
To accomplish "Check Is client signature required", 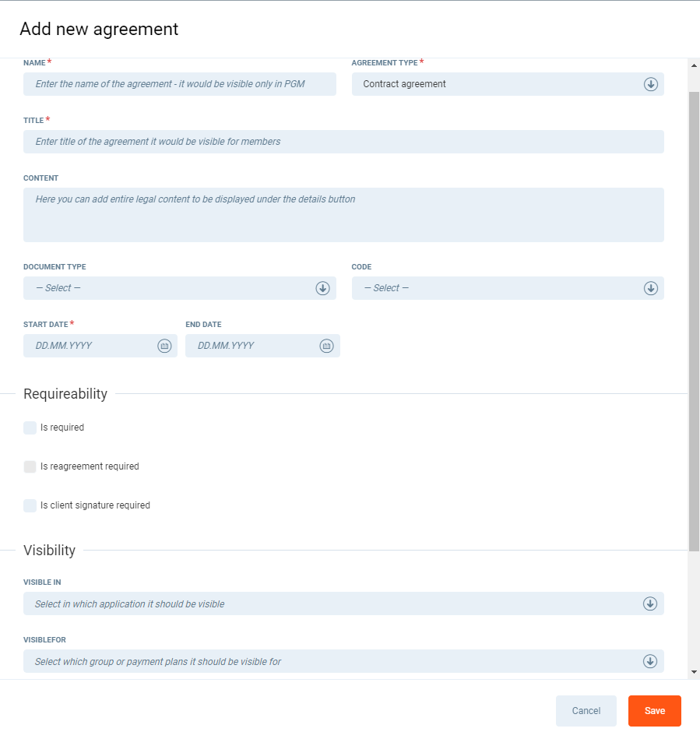I will pos(30,505).
